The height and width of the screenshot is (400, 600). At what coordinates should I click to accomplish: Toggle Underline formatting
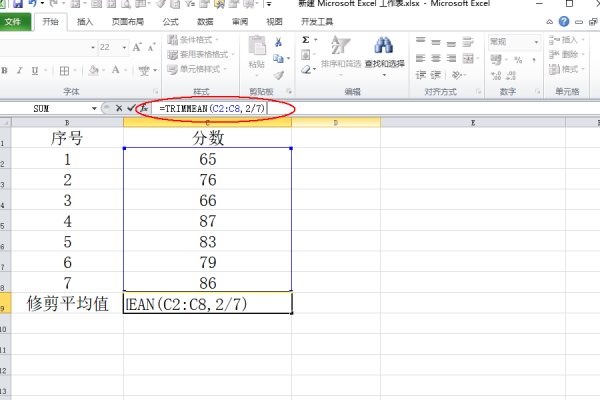pyautogui.click(x=34, y=70)
